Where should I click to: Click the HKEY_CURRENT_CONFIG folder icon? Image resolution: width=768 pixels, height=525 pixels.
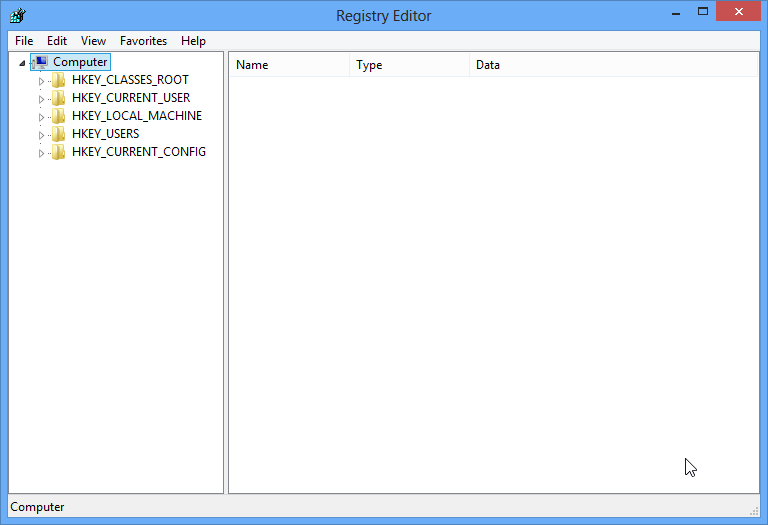[59, 152]
